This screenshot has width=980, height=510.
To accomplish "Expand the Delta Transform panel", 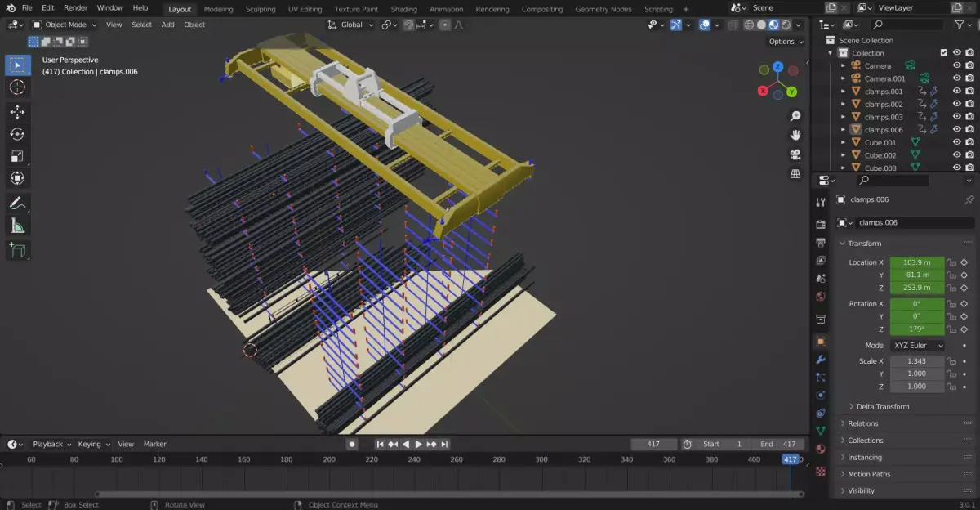I will (882, 406).
